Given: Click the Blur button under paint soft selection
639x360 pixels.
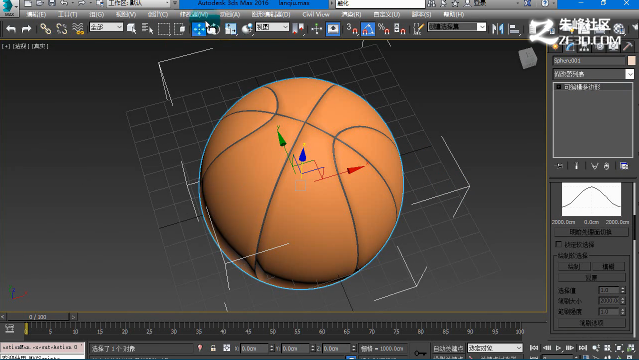Looking at the screenshot, I should (608, 267).
